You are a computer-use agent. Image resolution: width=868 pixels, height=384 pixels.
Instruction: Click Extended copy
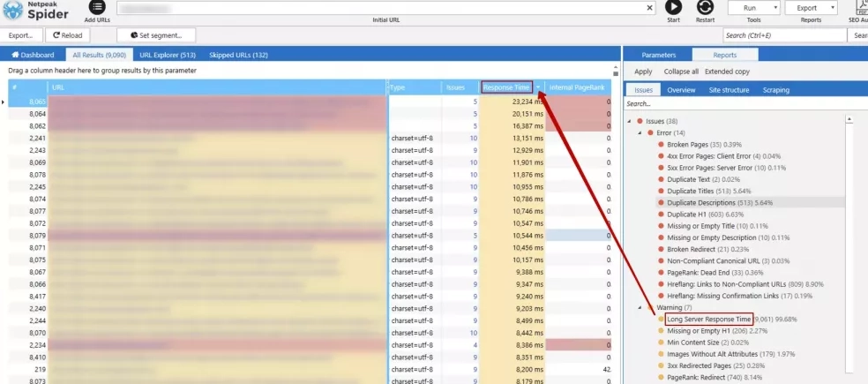(x=727, y=72)
